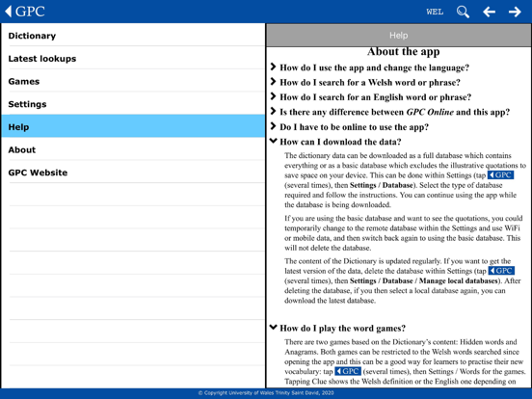Open the Dictionary menu item
This screenshot has height=399, width=532.
(x=133, y=36)
